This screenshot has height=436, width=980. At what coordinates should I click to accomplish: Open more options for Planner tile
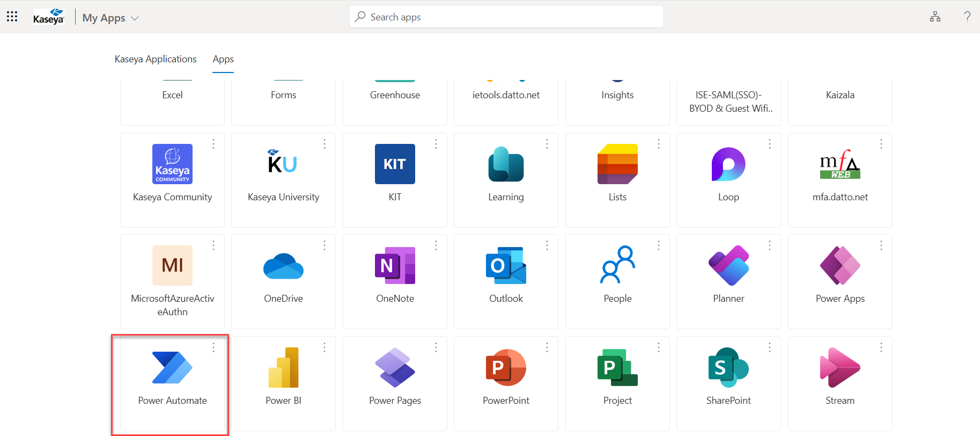(x=770, y=245)
